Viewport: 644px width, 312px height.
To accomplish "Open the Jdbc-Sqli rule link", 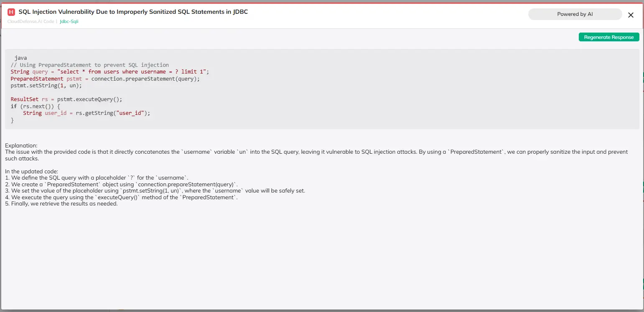I will (69, 21).
